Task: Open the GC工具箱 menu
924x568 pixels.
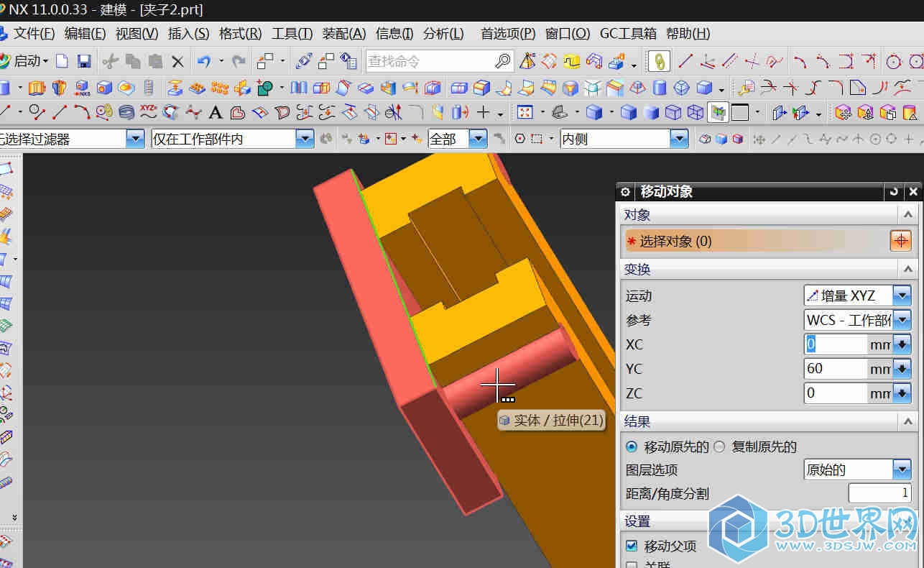Action: coord(628,34)
